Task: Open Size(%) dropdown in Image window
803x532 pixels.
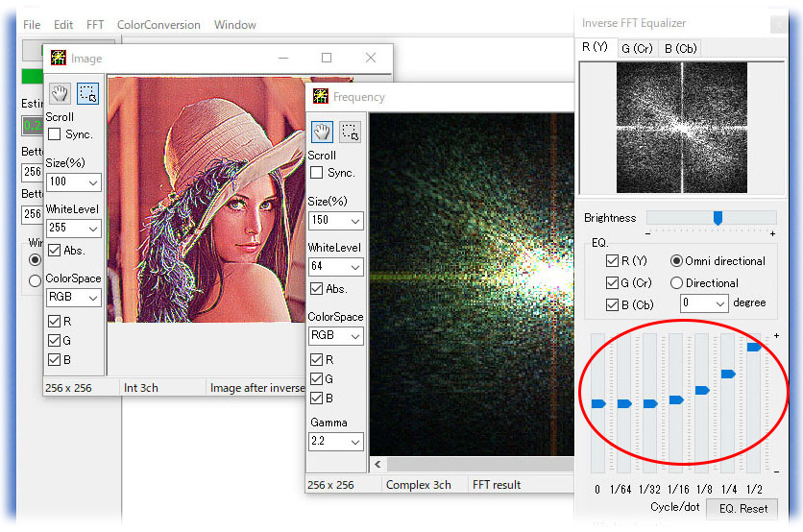Action: point(74,181)
